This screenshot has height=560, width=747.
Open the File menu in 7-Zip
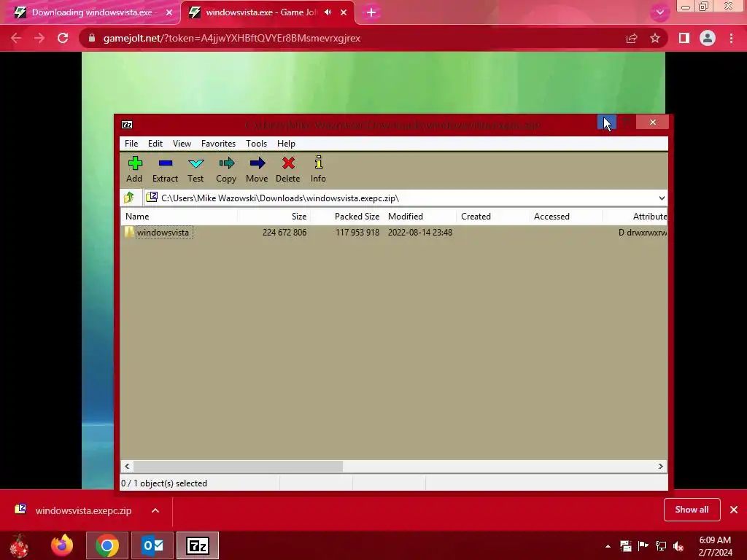click(x=131, y=144)
